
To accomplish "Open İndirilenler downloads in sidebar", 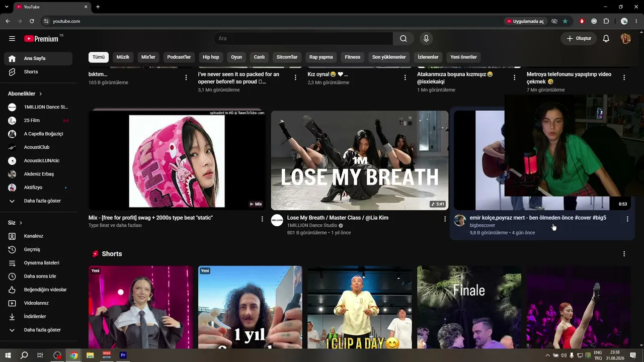I will (38, 317).
